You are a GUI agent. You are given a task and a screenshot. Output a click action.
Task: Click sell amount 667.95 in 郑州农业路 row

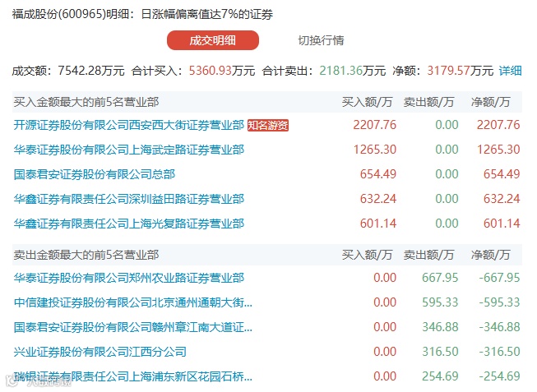[440, 278]
